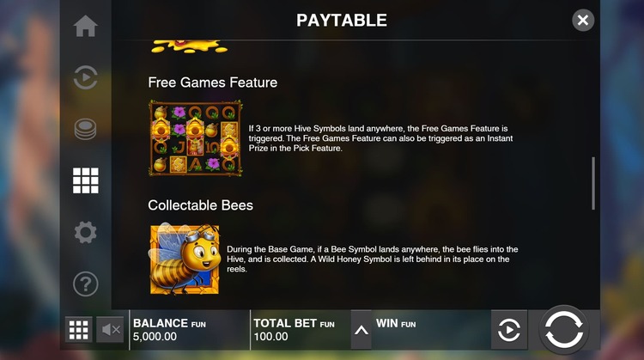Open autoplay settings in the sidebar
Image resolution: width=644 pixels, height=360 pixels.
point(85,77)
